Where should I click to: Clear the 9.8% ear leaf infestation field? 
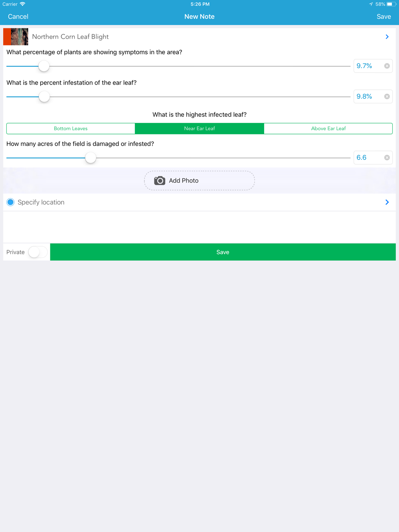(x=387, y=97)
